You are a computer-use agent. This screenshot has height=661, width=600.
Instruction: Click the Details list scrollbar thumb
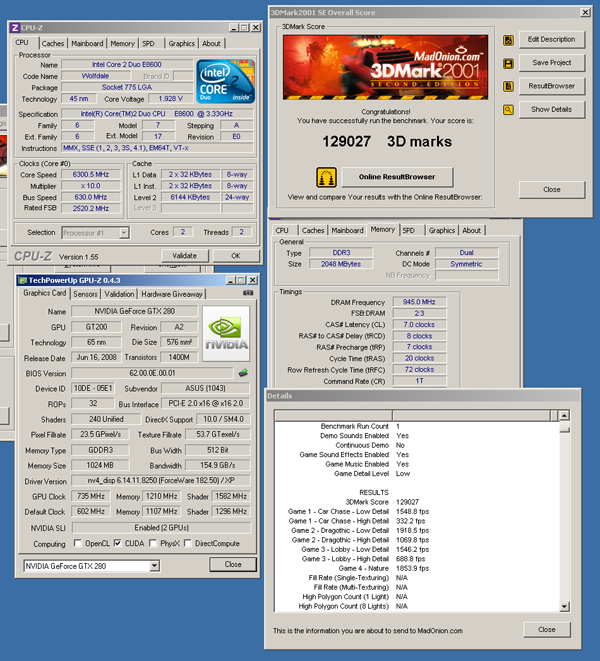[x=564, y=430]
